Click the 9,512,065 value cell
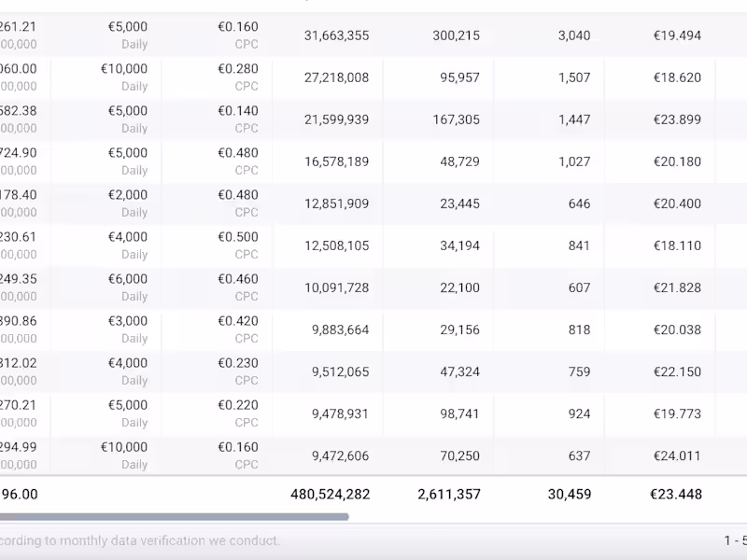747x560 pixels. coord(340,371)
